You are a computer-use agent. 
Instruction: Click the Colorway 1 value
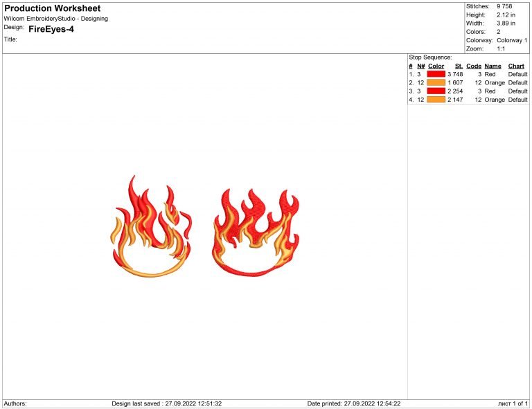pyautogui.click(x=511, y=40)
